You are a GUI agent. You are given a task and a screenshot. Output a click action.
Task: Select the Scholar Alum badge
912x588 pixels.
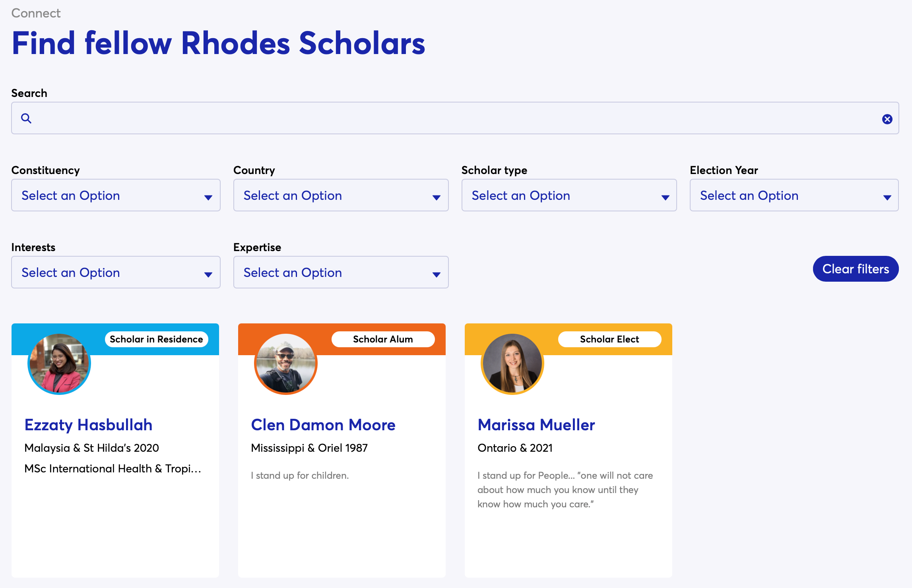tap(382, 339)
